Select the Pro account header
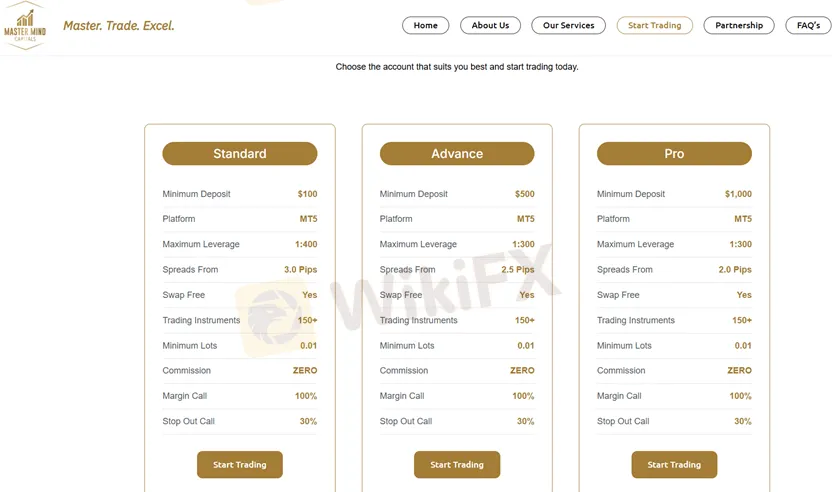This screenshot has width=832, height=492. (x=674, y=154)
